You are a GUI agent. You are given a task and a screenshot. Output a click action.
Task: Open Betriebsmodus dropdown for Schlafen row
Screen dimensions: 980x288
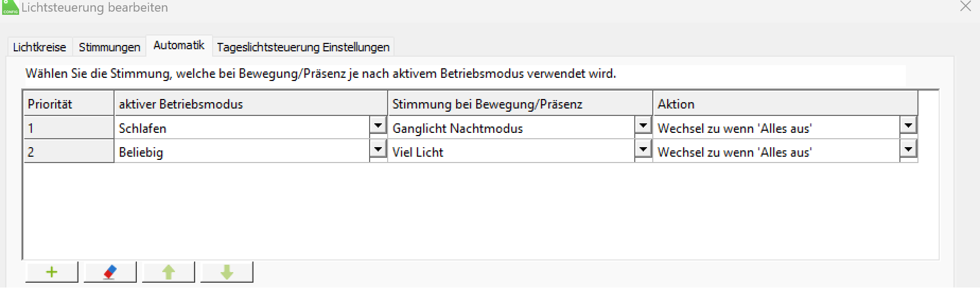tap(378, 126)
